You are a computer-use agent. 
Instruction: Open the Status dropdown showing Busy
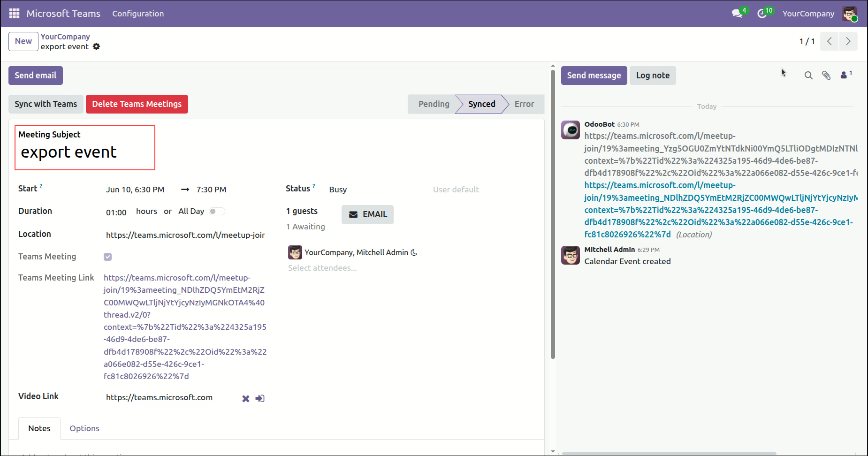(x=376, y=190)
